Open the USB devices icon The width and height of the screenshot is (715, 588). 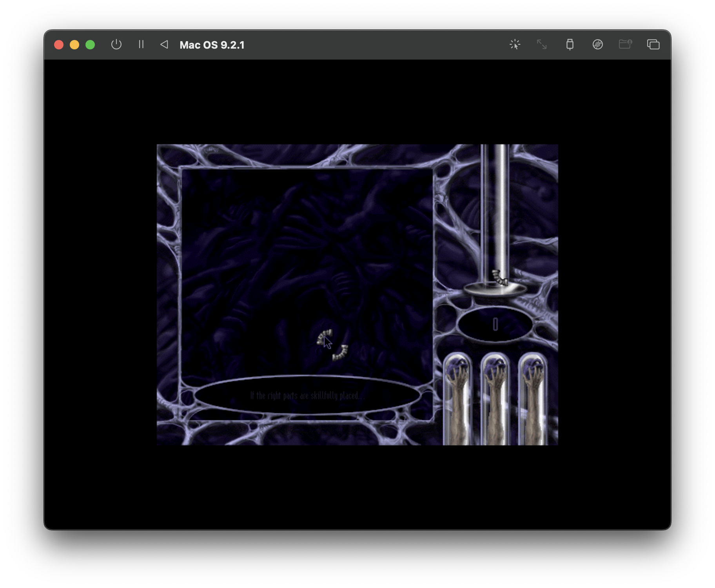(570, 44)
